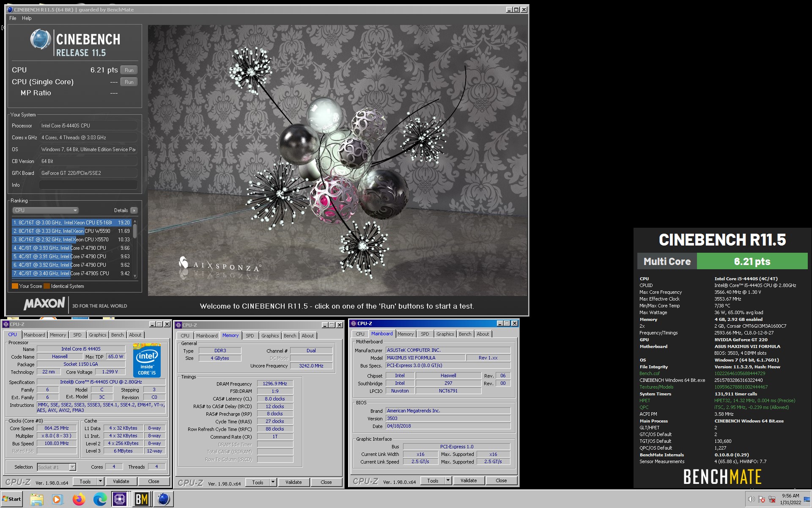Open the Ranking CPU dropdown
This screenshot has width=812, height=508.
45,210
